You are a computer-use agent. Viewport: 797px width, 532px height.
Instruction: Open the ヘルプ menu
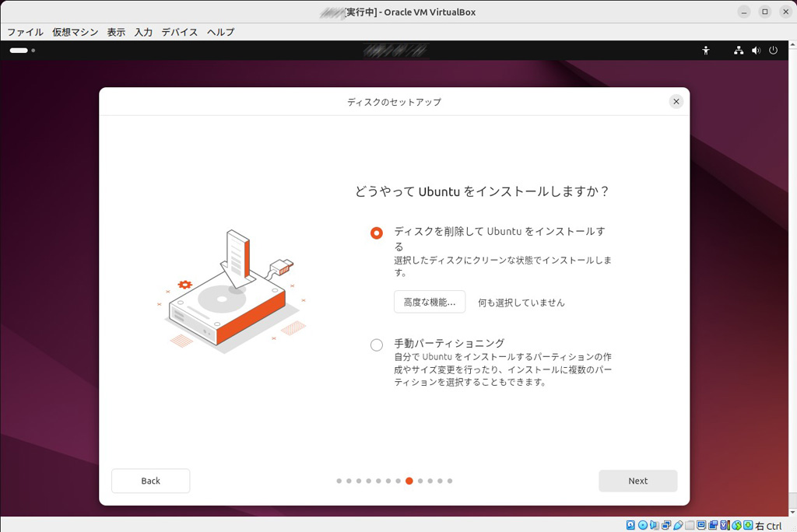[220, 32]
